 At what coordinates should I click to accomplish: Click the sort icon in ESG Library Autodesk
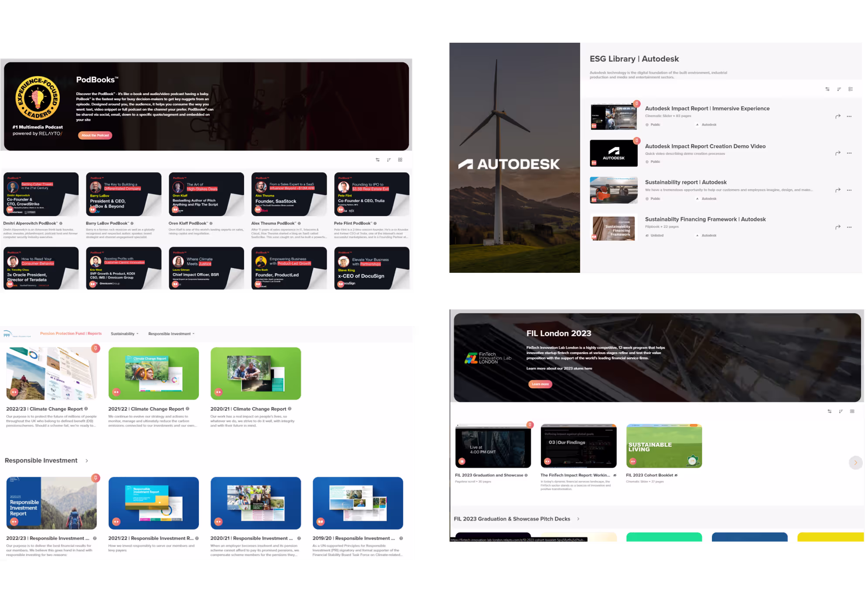839,89
